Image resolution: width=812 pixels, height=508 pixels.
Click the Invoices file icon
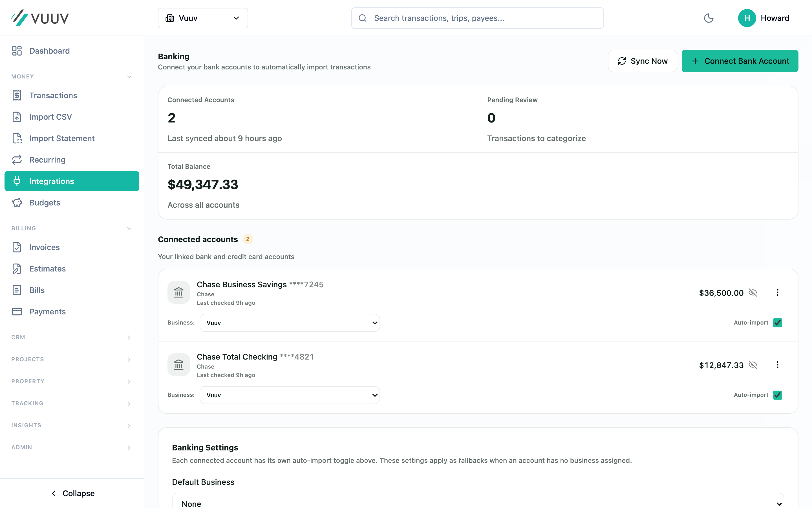pos(17,247)
